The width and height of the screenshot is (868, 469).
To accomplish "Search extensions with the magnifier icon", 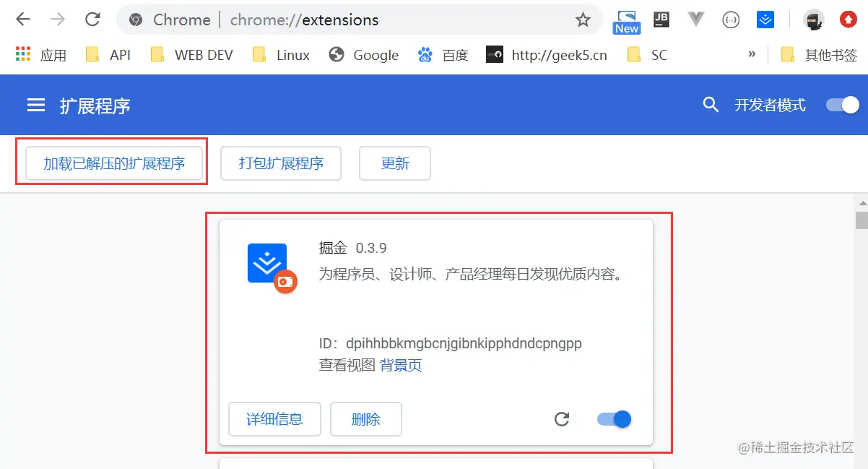I will [711, 106].
